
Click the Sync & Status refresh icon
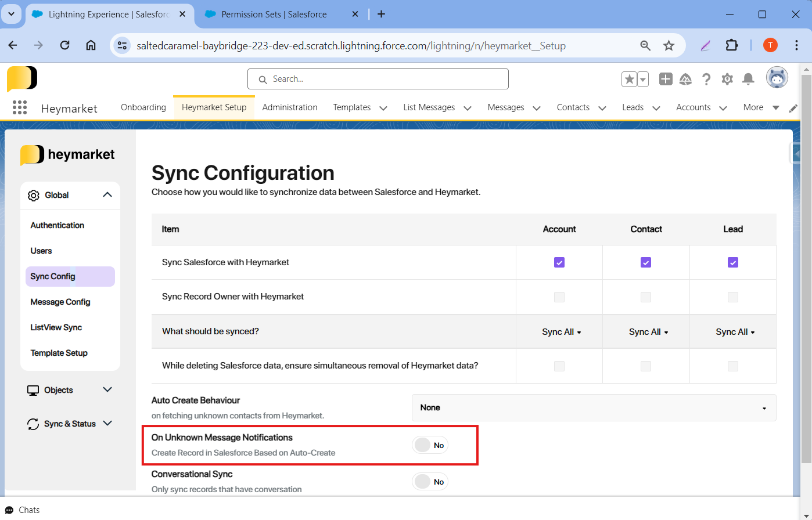33,424
